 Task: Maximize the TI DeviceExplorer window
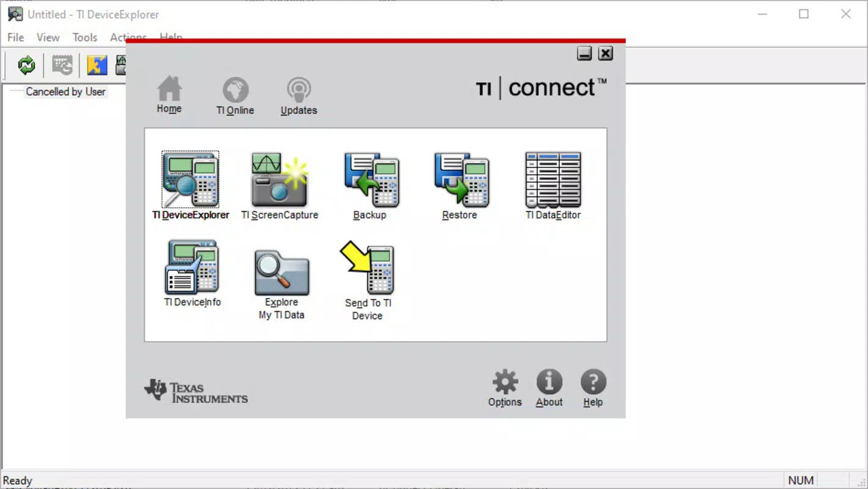(x=804, y=14)
